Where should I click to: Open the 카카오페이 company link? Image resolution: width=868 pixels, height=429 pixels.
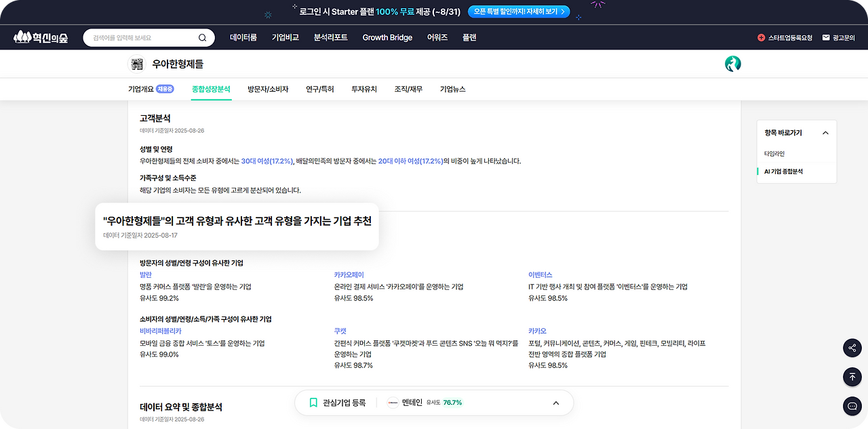tap(349, 275)
